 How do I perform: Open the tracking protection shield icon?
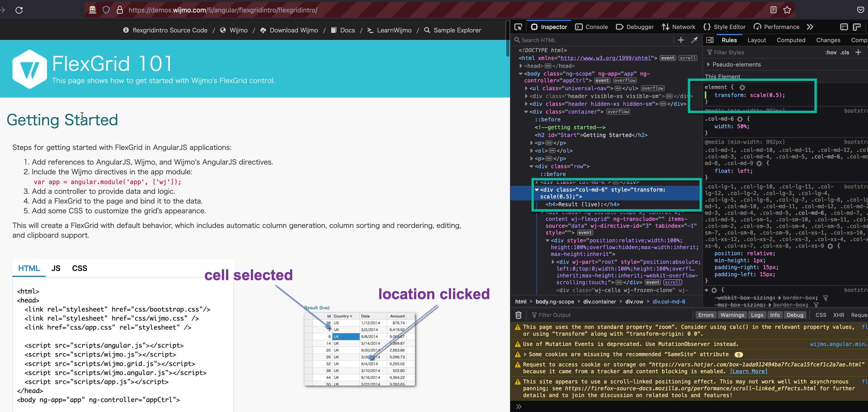coord(106,10)
